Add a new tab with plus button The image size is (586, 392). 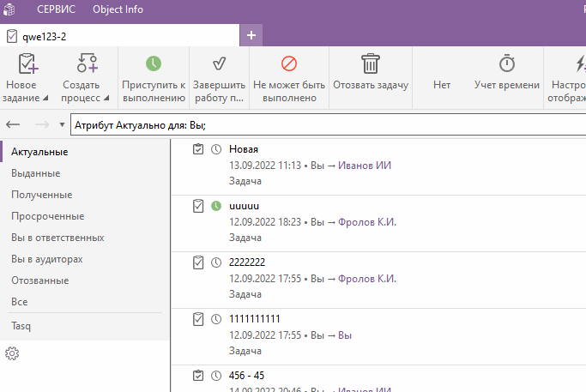tap(251, 35)
